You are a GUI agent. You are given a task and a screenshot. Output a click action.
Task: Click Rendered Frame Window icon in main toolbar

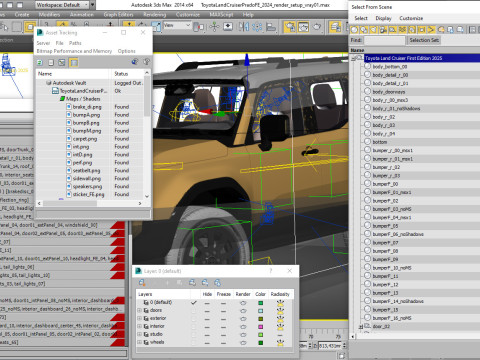click(303, 27)
